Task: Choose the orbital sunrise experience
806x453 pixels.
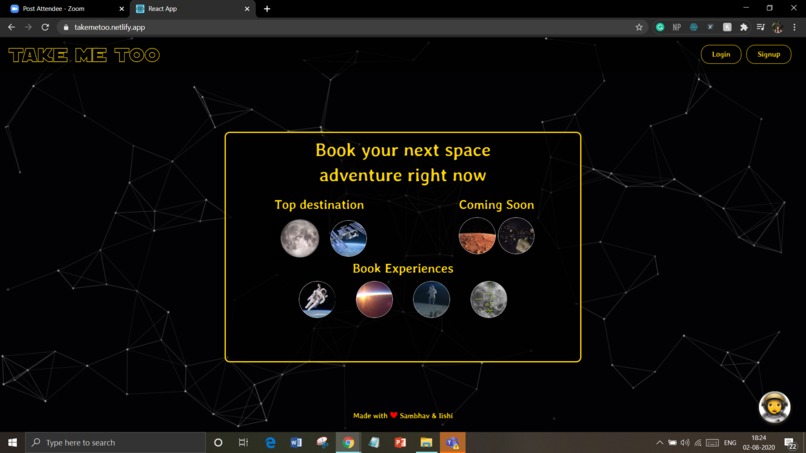Action: [374, 299]
